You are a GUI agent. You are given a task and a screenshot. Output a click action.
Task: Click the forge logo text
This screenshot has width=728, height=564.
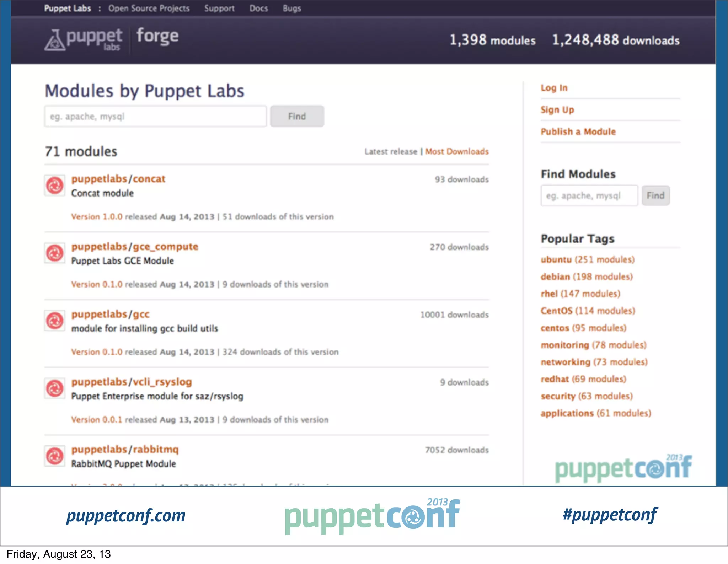pos(157,36)
